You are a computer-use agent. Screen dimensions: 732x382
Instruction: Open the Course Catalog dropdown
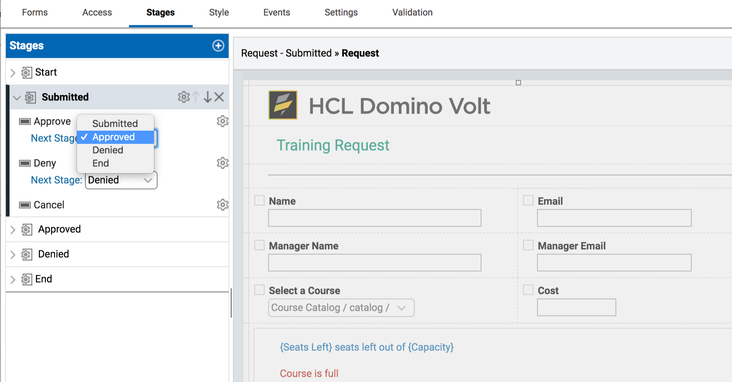point(341,308)
